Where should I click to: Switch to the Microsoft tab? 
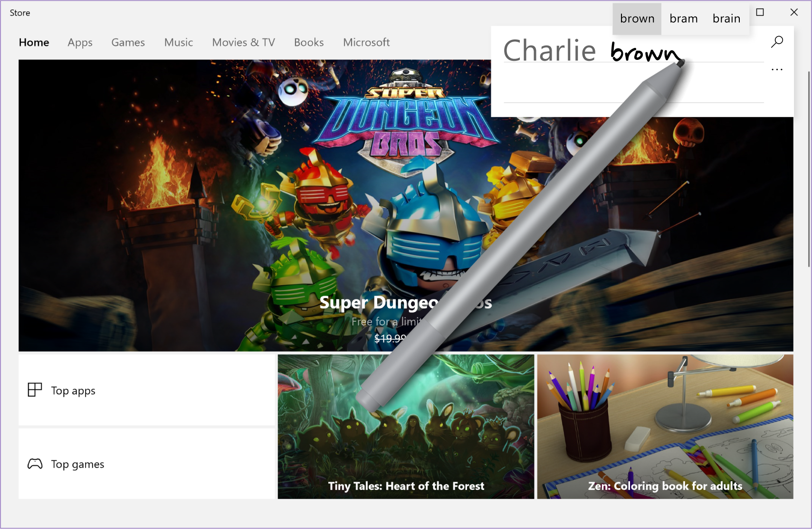click(x=366, y=42)
